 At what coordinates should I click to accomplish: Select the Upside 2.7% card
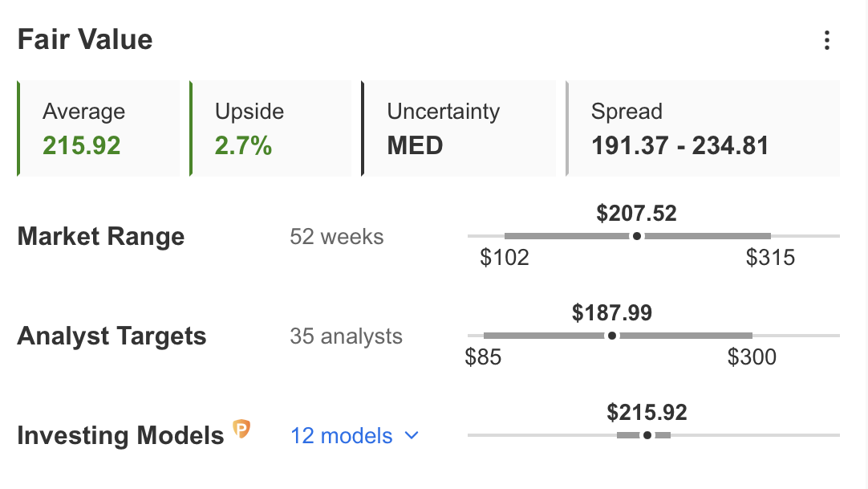pos(270,128)
